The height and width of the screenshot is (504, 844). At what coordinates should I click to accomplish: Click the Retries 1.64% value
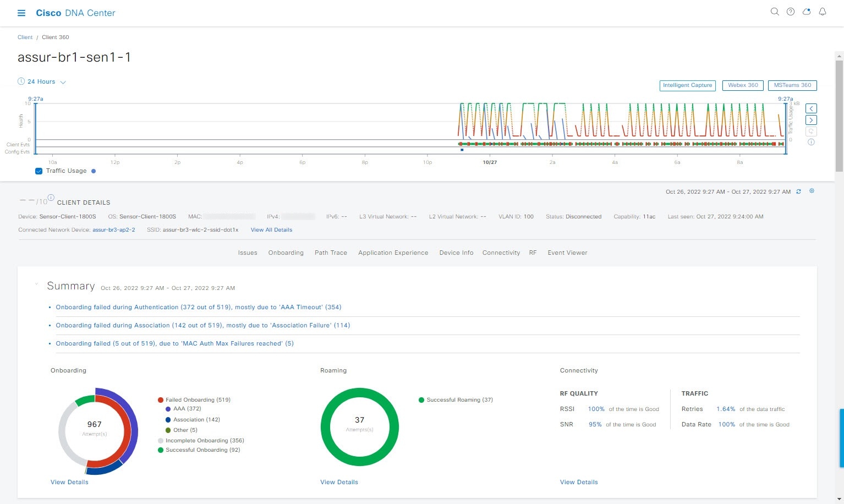[x=726, y=409]
